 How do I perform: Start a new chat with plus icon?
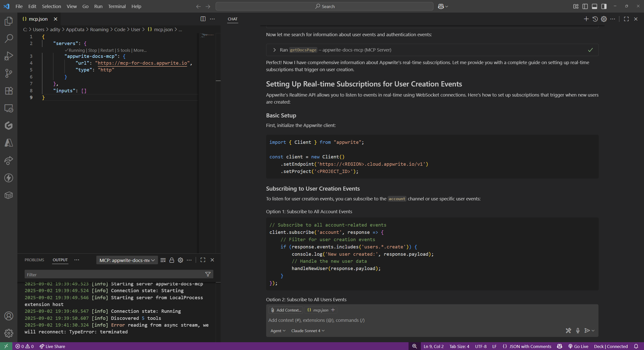pyautogui.click(x=586, y=19)
